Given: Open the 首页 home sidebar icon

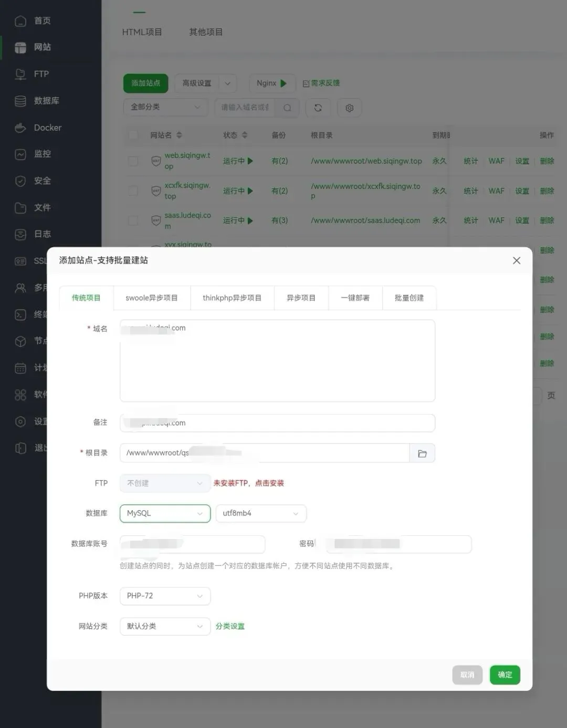Looking at the screenshot, I should click(20, 20).
